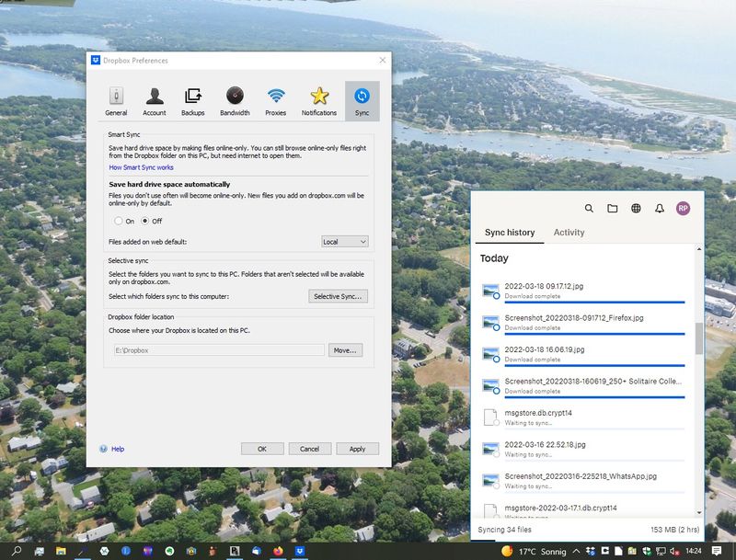Expand the Local web default dropdown
This screenshot has height=560, width=736.
(345, 241)
